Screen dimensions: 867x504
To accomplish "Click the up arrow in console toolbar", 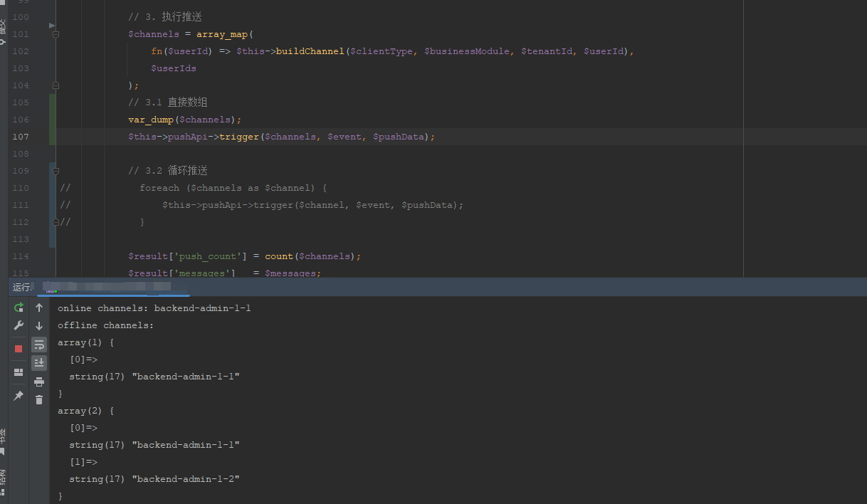I will (39, 308).
